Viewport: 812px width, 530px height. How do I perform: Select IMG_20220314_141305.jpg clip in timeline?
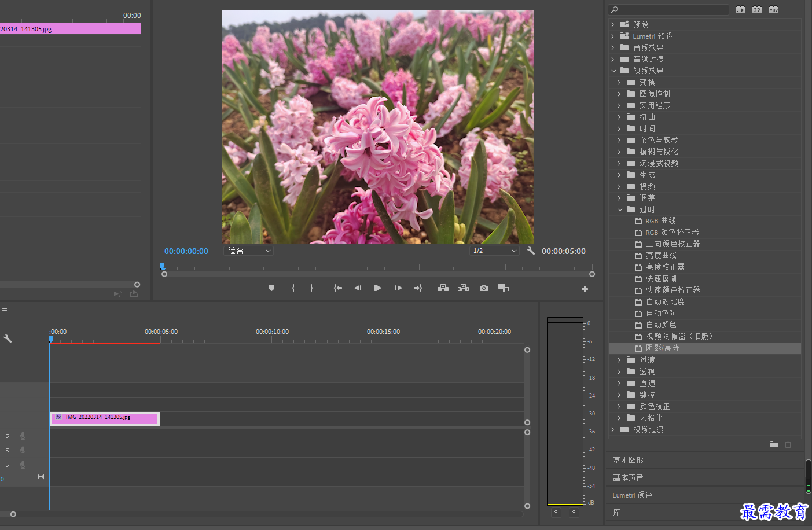pyautogui.click(x=105, y=418)
